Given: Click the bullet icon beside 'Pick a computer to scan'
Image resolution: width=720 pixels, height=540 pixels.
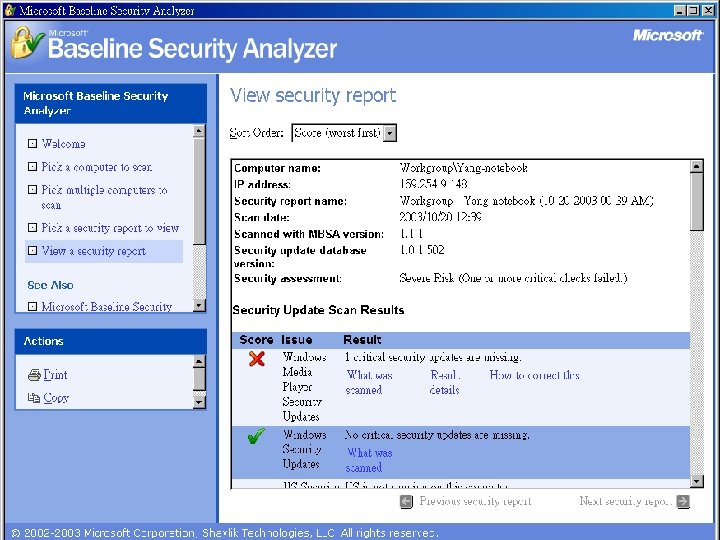Looking at the screenshot, I should click(32, 167).
